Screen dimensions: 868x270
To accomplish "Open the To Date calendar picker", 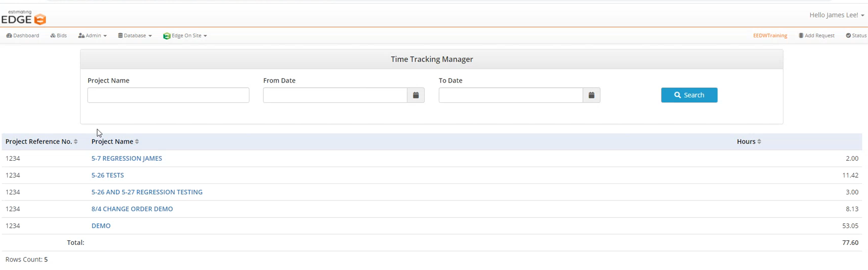I will 591,95.
